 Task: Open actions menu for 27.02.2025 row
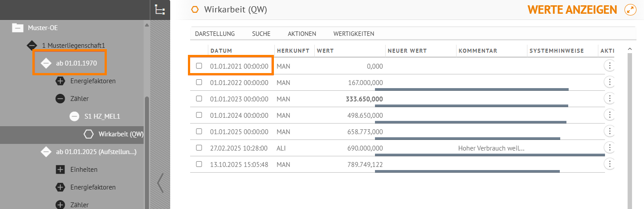(610, 147)
